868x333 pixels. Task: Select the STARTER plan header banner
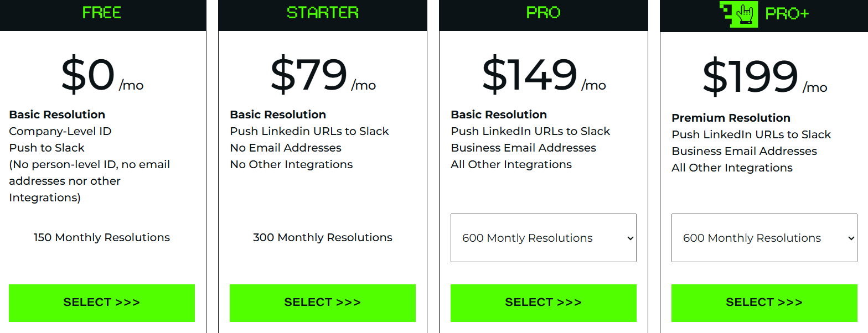pos(323,15)
